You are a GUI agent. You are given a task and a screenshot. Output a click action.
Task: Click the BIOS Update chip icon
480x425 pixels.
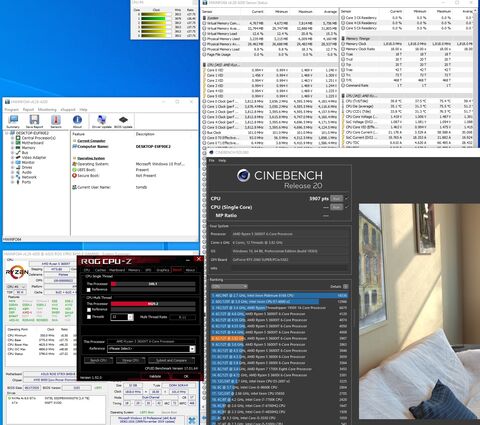click(123, 121)
